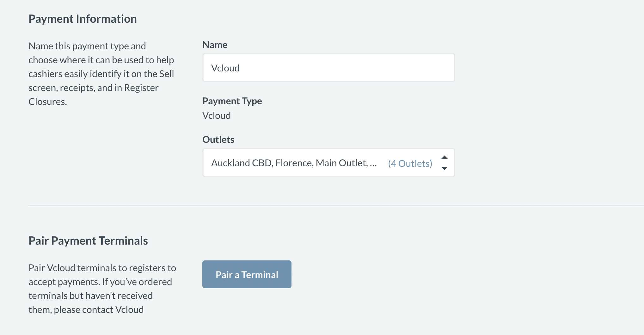644x335 pixels.
Task: Click the Name input field containing Vcloud
Action: pyautogui.click(x=328, y=68)
